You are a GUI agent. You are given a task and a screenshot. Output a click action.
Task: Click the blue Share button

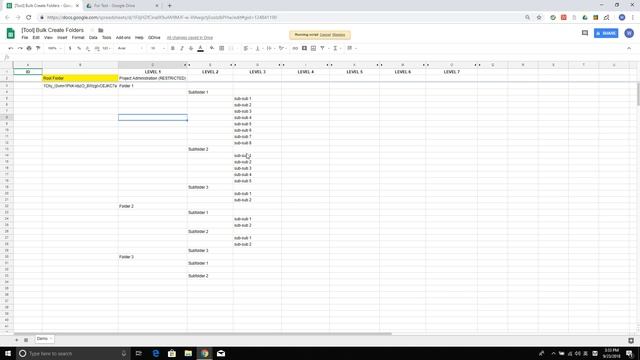click(606, 33)
